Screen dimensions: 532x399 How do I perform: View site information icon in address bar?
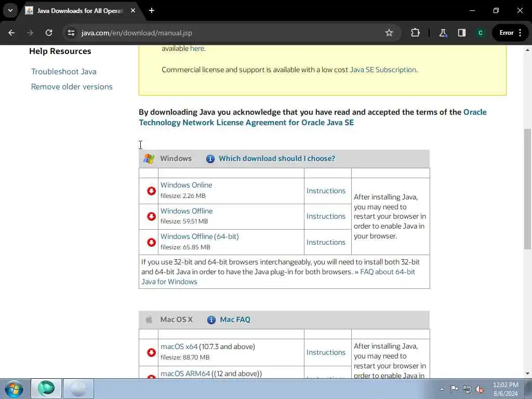click(71, 33)
